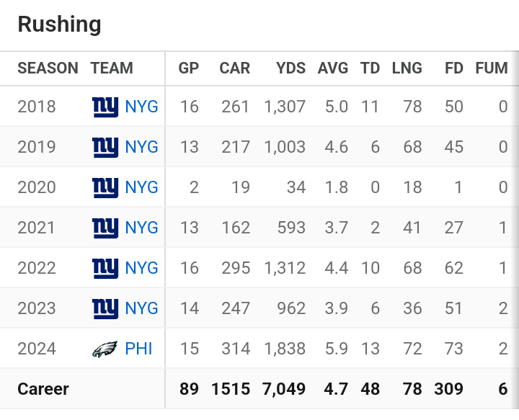The height and width of the screenshot is (420, 519).
Task: Click the Giants logo in the 2021 row
Action: [x=105, y=228]
